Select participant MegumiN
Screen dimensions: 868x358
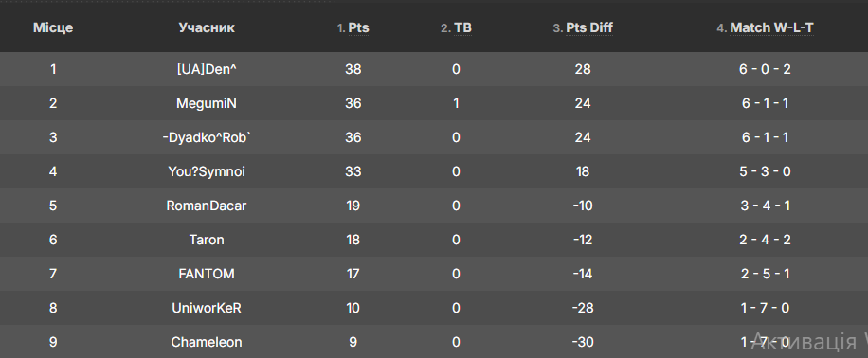tap(207, 103)
